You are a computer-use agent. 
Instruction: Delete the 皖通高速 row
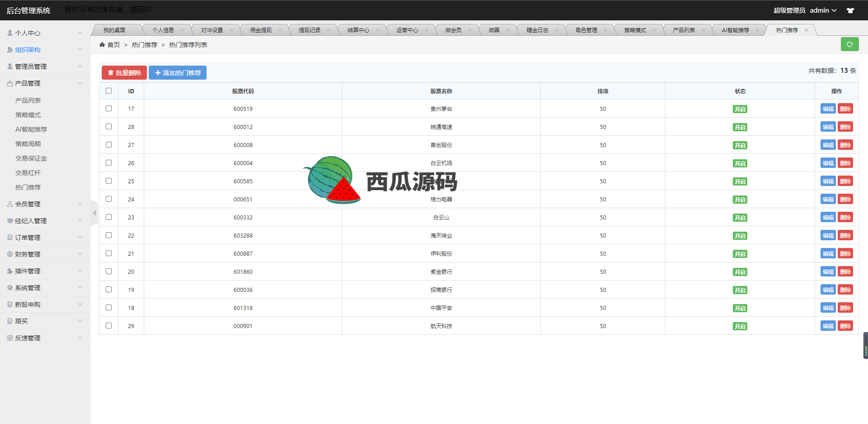click(845, 127)
